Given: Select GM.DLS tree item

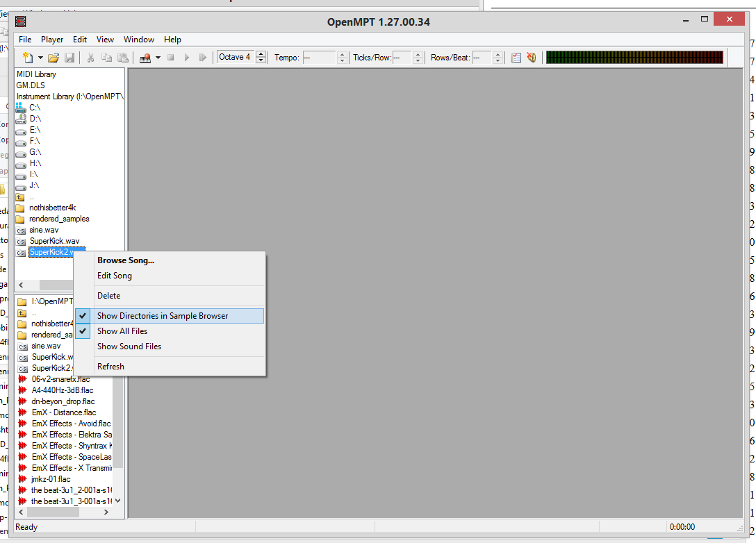Looking at the screenshot, I should tap(31, 85).
